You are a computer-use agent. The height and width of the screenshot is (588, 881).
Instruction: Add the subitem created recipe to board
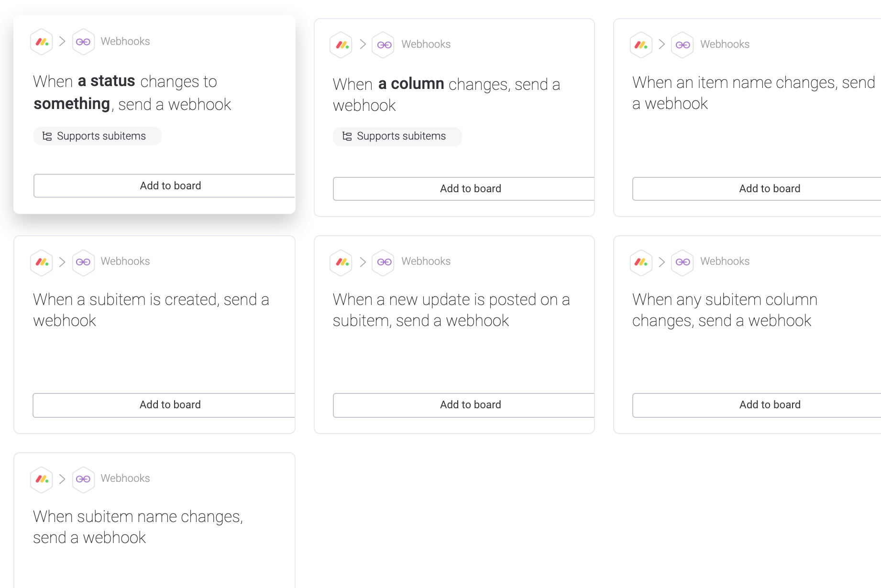[170, 404]
